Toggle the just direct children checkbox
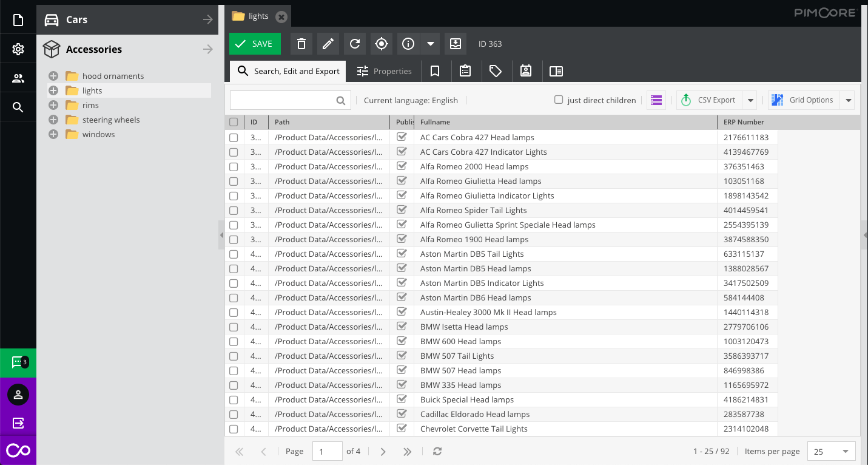Viewport: 868px width, 465px height. (559, 100)
